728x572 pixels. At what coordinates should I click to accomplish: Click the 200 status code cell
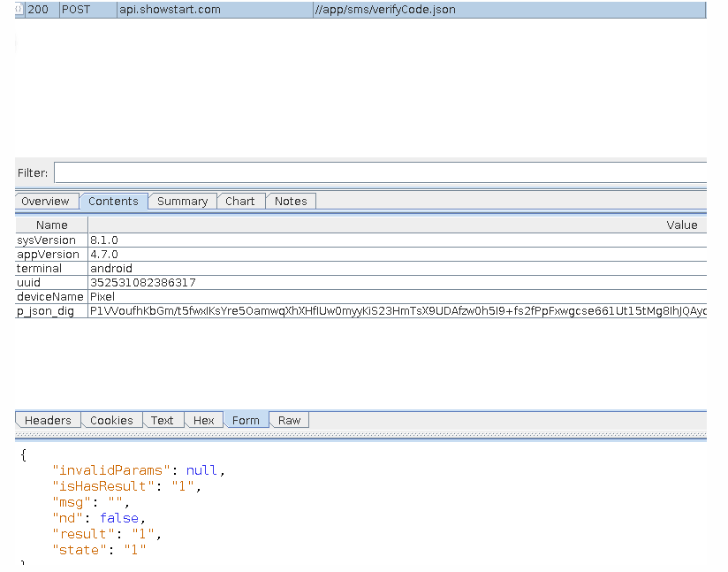(42, 10)
